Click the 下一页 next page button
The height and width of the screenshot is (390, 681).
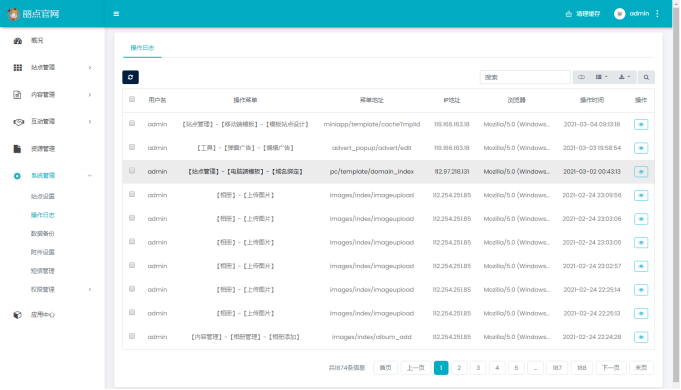click(611, 368)
